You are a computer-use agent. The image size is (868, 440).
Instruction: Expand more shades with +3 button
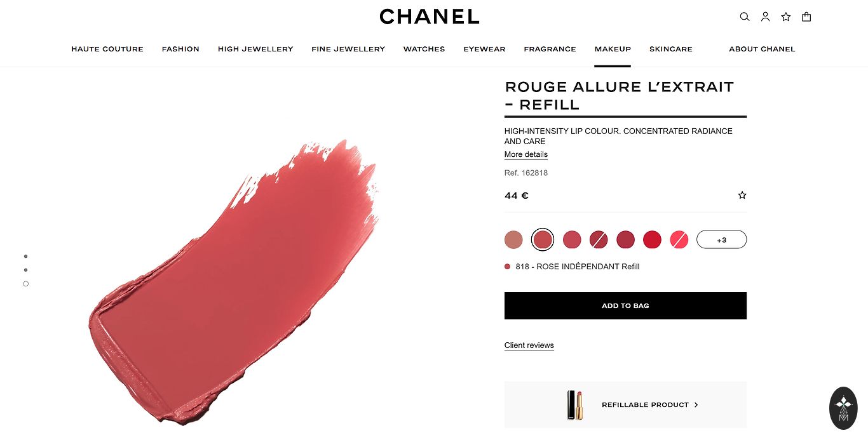(721, 239)
